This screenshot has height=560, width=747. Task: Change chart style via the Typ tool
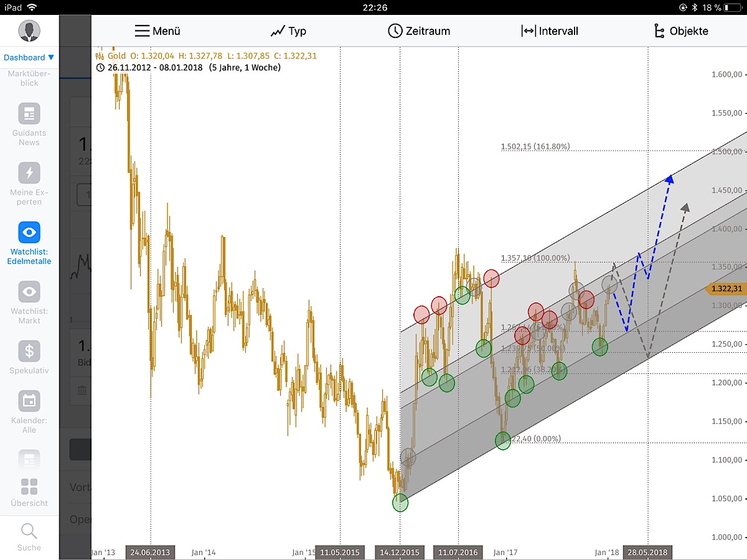(x=288, y=30)
